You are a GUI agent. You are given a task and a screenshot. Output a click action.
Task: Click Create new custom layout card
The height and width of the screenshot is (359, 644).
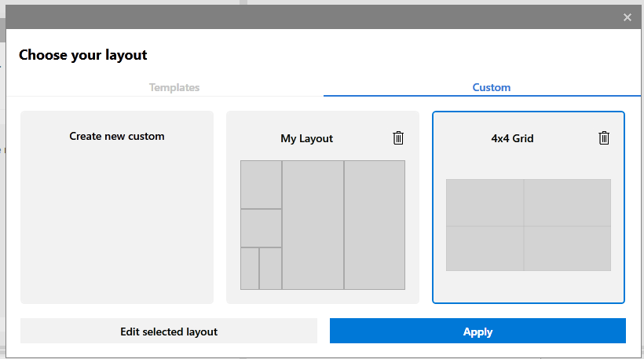(x=117, y=207)
